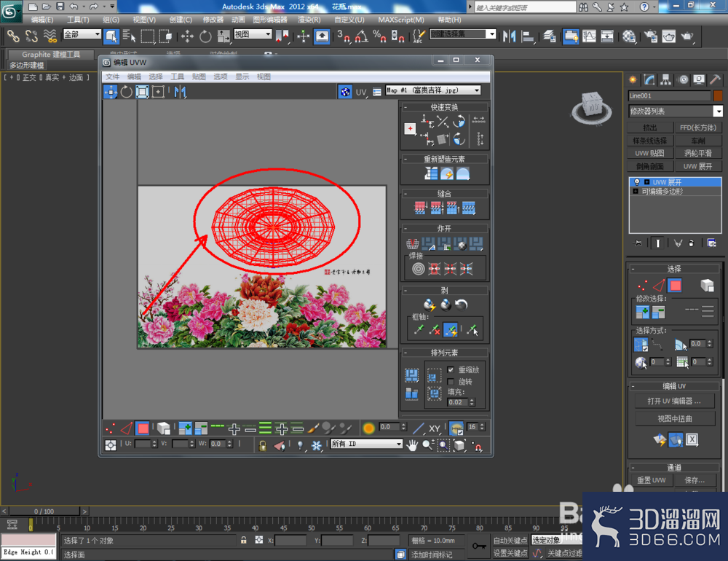Image resolution: width=728 pixels, height=561 pixels.
Task: Click the 打开 UV 编辑器 button
Action: click(674, 401)
